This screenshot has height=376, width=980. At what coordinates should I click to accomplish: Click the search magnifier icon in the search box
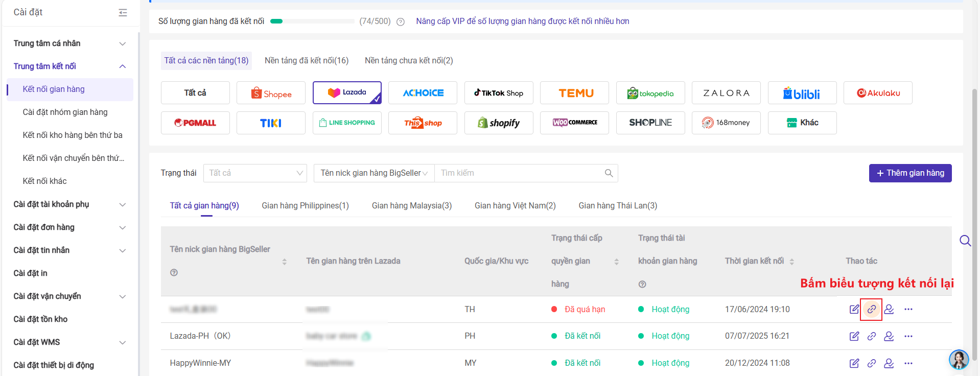tap(609, 173)
